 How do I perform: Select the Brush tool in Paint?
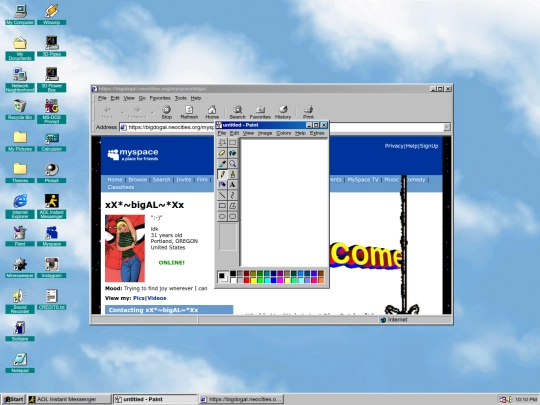tap(233, 174)
